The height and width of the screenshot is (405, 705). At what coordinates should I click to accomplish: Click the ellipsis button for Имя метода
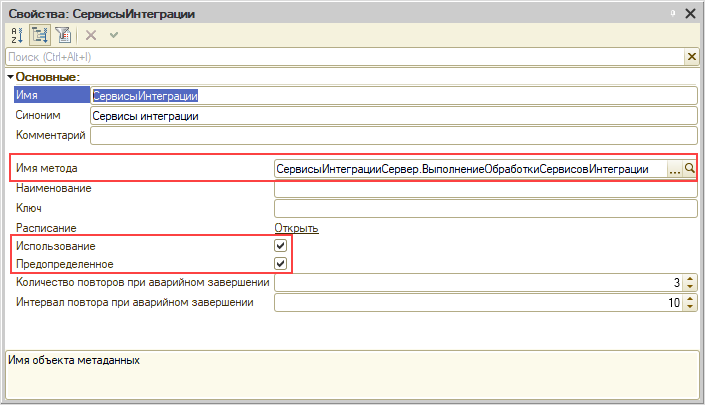point(674,169)
